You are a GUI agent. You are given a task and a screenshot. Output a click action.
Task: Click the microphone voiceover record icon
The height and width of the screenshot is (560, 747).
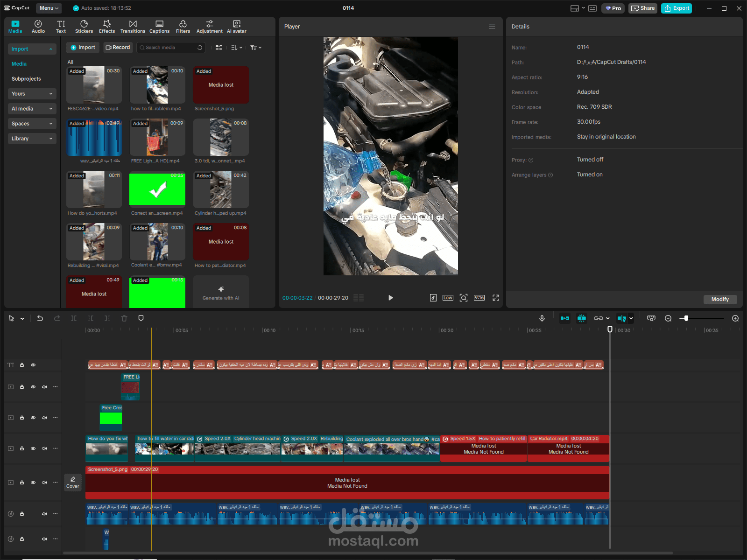pyautogui.click(x=542, y=318)
